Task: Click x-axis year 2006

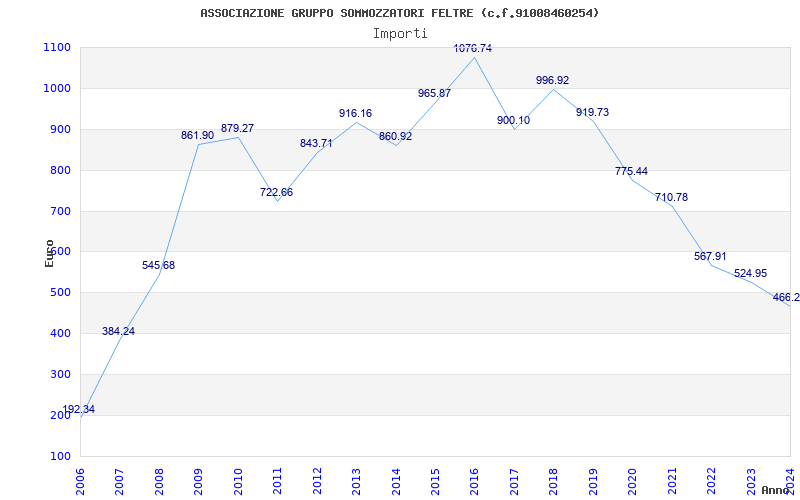Action: [x=80, y=481]
